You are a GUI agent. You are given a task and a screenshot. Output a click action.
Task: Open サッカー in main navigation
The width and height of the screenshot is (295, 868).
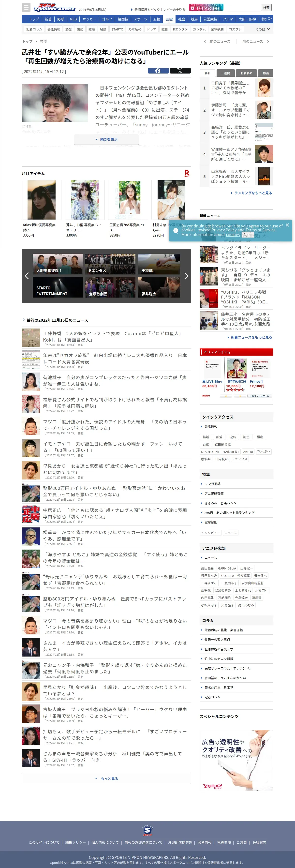[89, 19]
